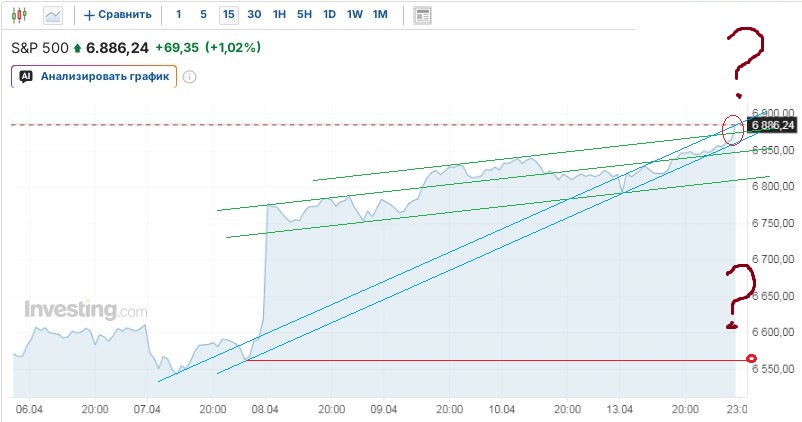Select the 1W timeframe
The width and height of the screenshot is (802, 422).
[x=354, y=15]
